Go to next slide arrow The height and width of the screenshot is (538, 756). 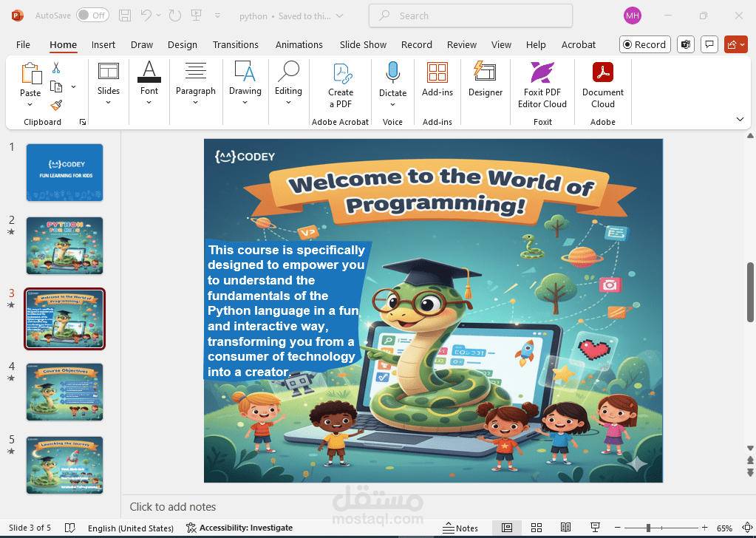click(750, 472)
